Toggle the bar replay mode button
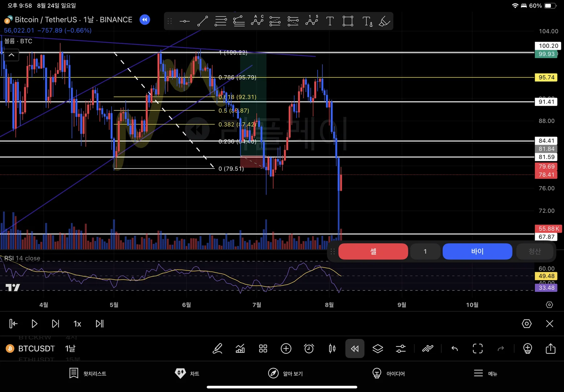Screen dimensions: 564x392 tap(355, 348)
